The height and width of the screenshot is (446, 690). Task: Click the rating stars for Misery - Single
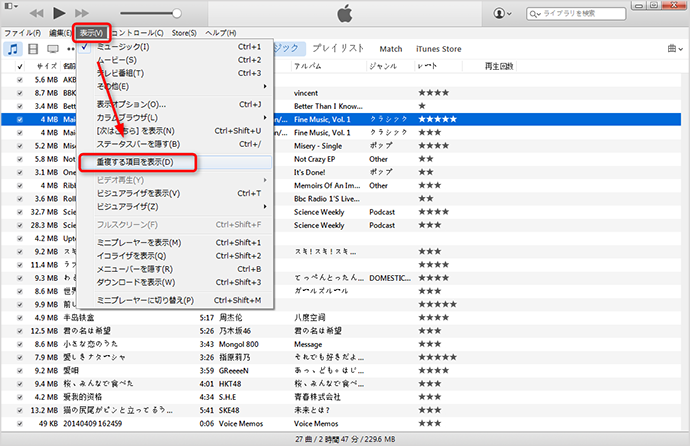pos(433,146)
